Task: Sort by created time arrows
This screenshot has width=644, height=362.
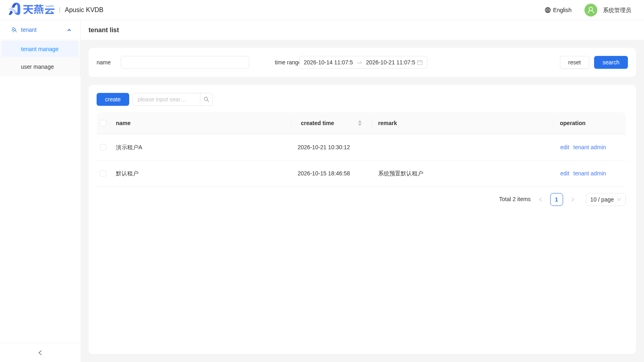Action: [x=360, y=123]
